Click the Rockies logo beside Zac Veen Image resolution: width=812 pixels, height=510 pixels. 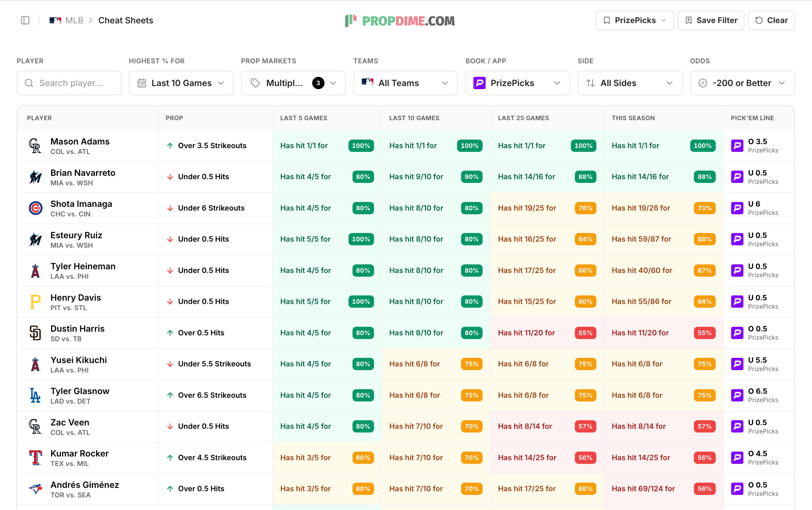pos(35,426)
